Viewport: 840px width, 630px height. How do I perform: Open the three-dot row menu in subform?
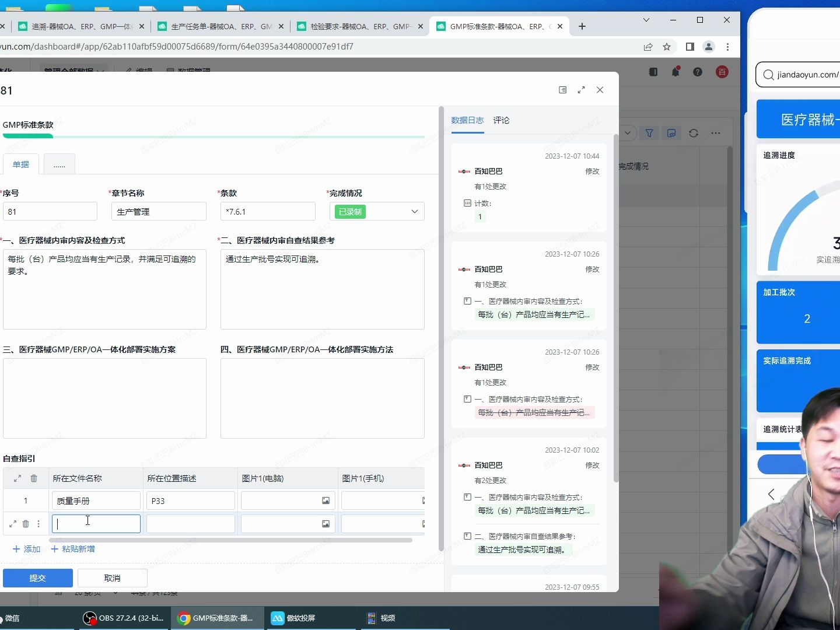tap(38, 523)
